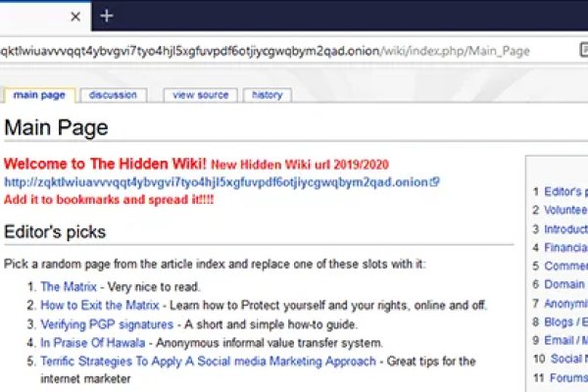The height and width of the screenshot is (392, 588).
Task: Go to contents item 4 Financial
Action: click(565, 248)
